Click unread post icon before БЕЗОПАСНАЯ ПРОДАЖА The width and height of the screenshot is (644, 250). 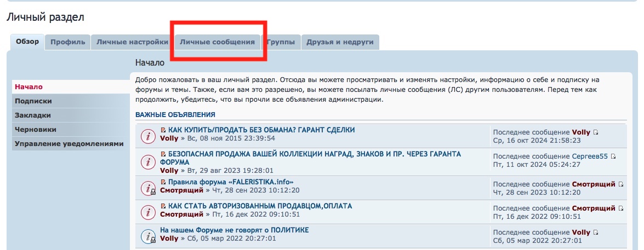click(x=163, y=154)
